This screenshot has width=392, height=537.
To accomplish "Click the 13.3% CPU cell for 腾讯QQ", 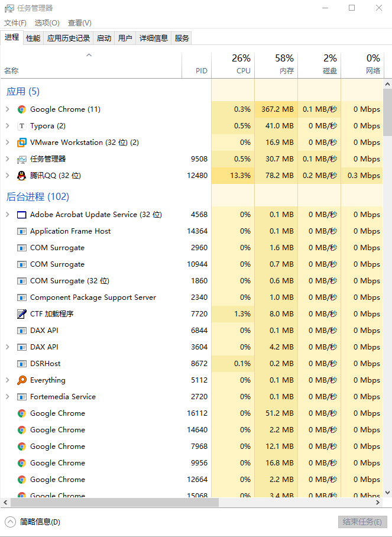I will tap(233, 175).
